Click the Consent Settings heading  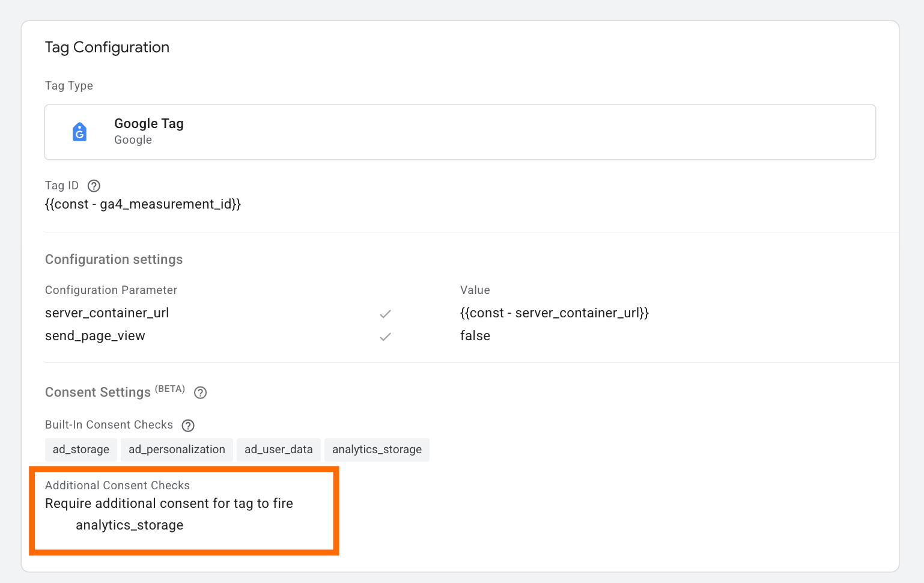98,392
